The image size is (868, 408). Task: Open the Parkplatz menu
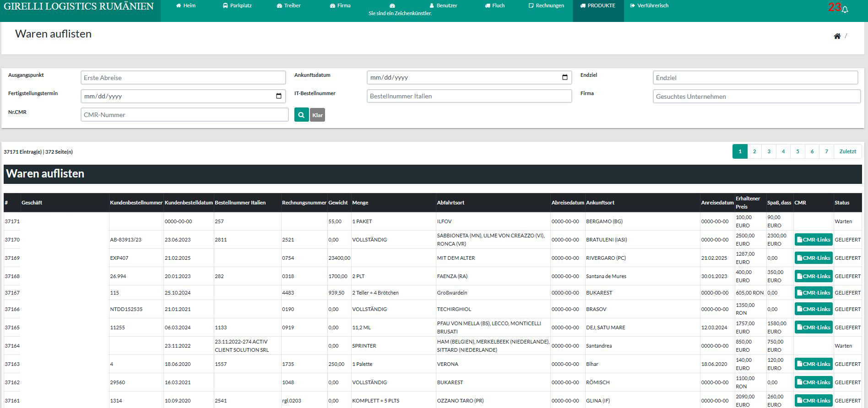237,5
